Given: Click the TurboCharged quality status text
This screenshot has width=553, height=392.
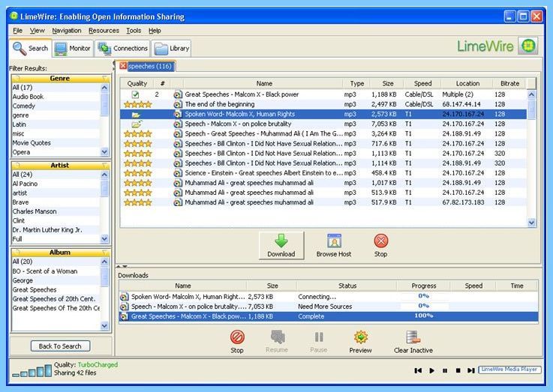Looking at the screenshot, I should [98, 365].
